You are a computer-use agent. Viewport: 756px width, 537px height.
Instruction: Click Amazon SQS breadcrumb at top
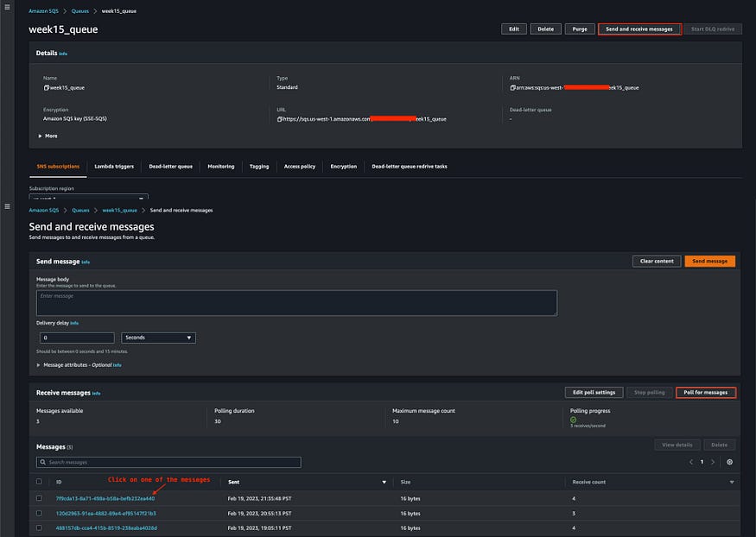[43, 11]
